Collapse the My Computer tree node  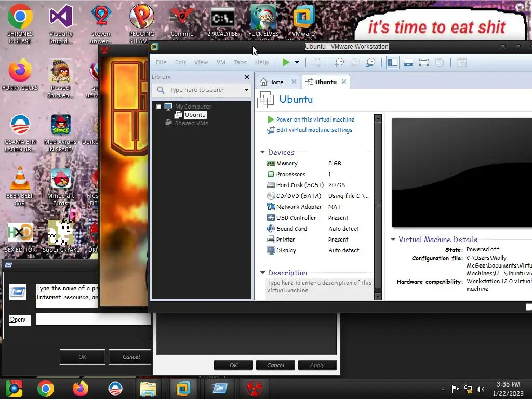click(x=158, y=107)
